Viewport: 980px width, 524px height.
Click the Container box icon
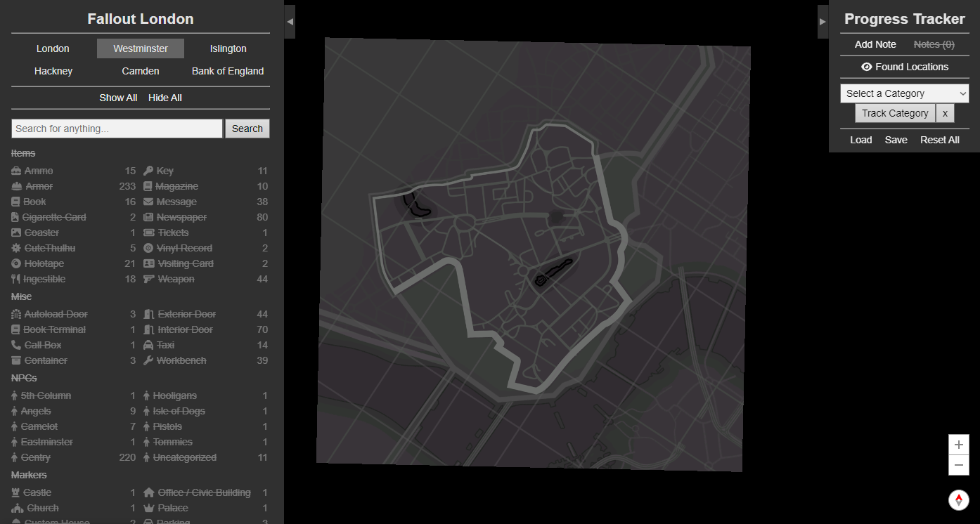tap(16, 360)
